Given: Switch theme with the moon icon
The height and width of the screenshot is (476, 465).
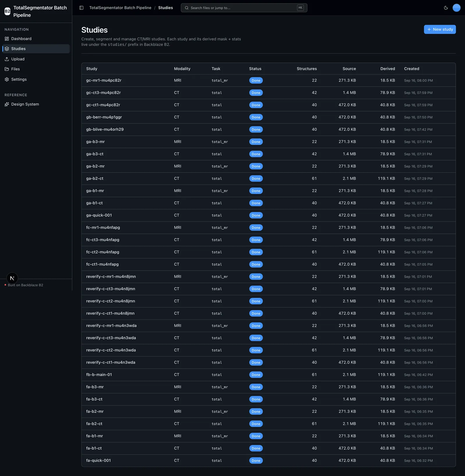Looking at the screenshot, I should point(446,8).
